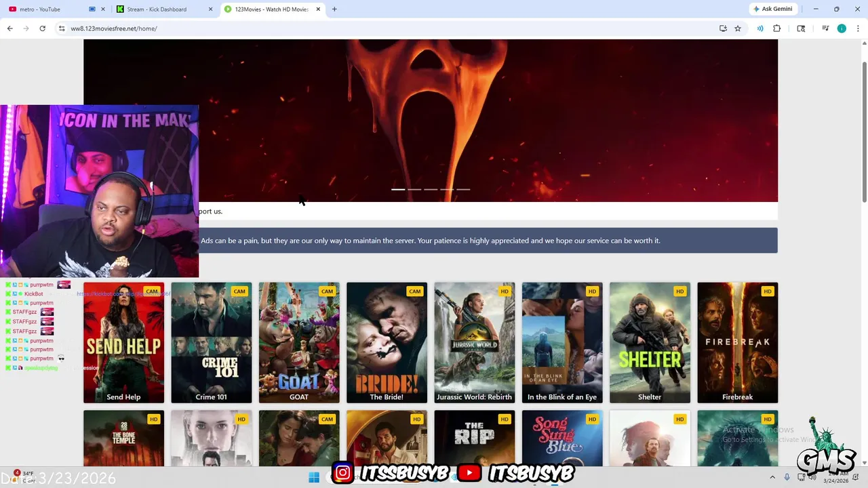Go forward in browser history
The width and height of the screenshot is (868, 488).
[26, 28]
